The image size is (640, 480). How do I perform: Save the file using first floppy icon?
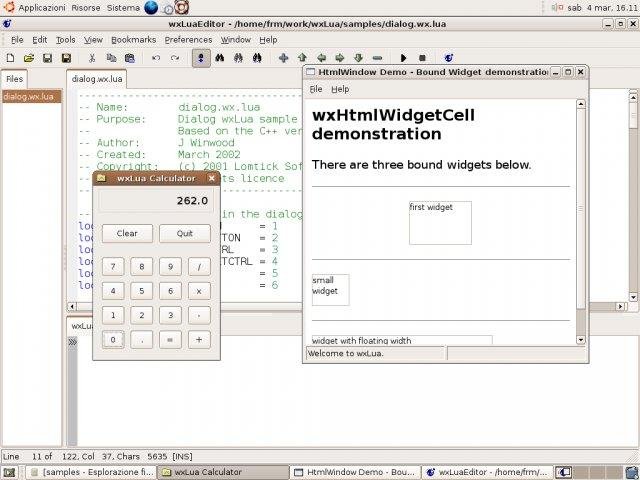pos(47,58)
